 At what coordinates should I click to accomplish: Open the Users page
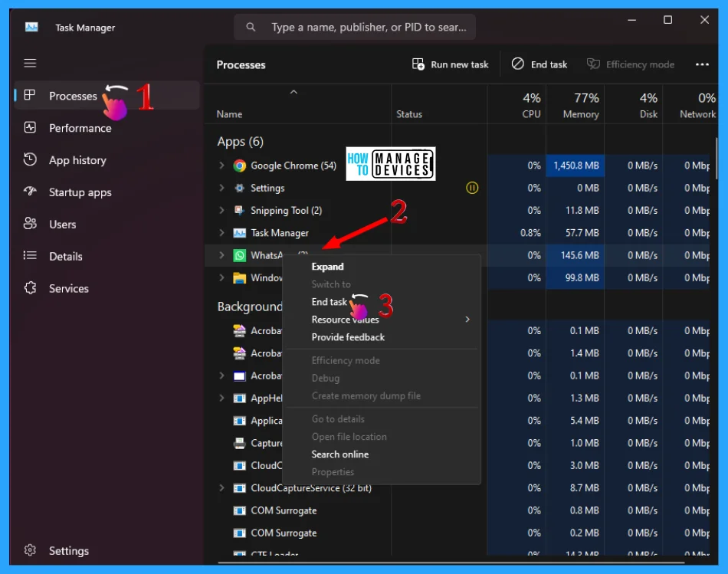point(107,224)
